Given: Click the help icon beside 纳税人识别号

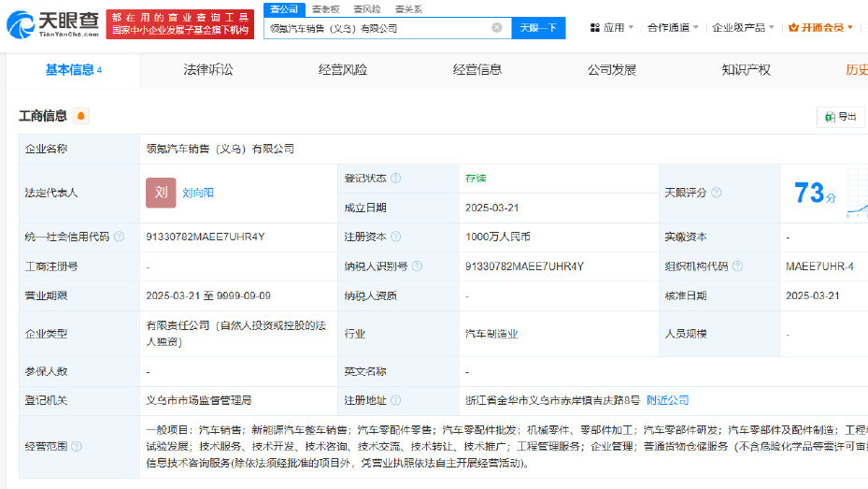Looking at the screenshot, I should [417, 266].
